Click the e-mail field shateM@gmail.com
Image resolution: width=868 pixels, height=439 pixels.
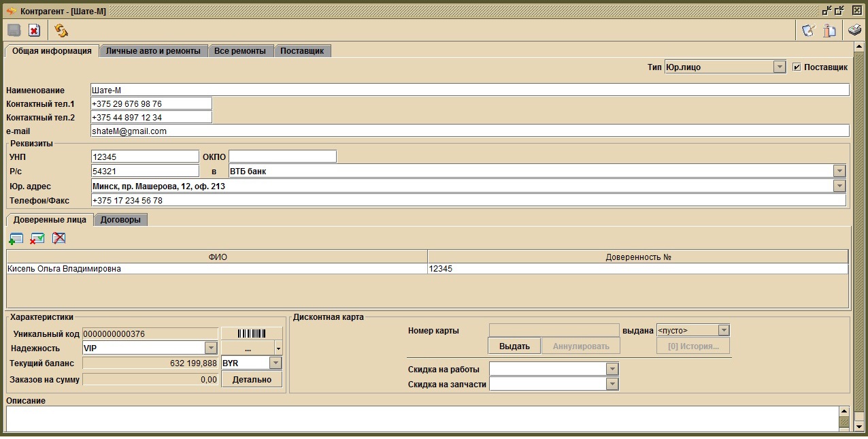point(469,131)
